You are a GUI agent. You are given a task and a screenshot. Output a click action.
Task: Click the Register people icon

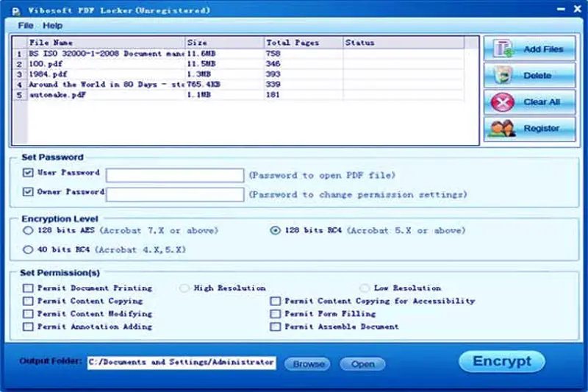click(x=502, y=128)
